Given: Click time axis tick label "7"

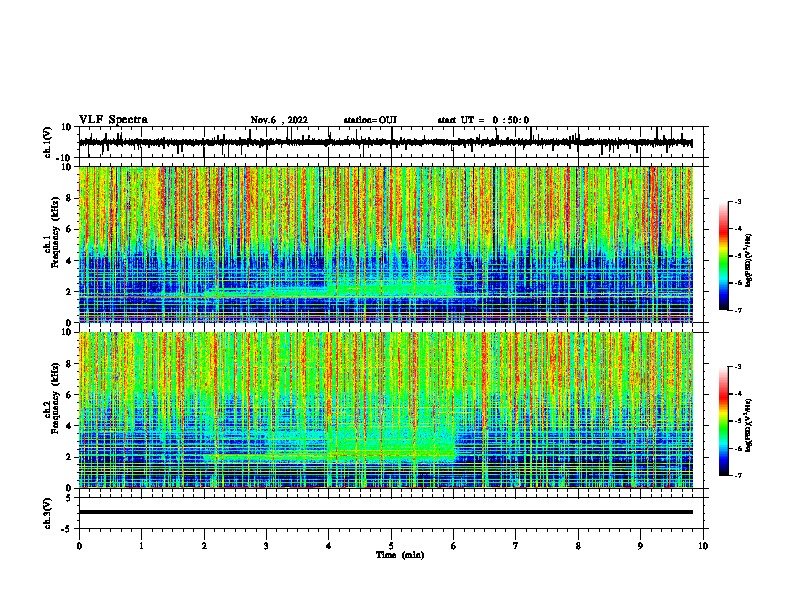Looking at the screenshot, I should tap(516, 546).
